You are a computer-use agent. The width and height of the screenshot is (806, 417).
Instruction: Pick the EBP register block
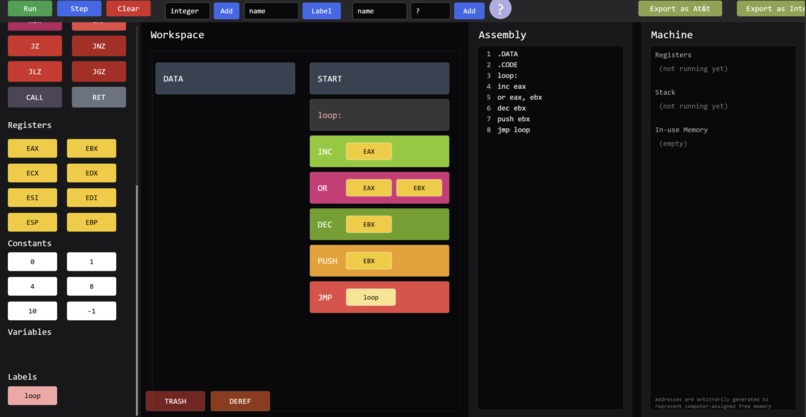(91, 223)
